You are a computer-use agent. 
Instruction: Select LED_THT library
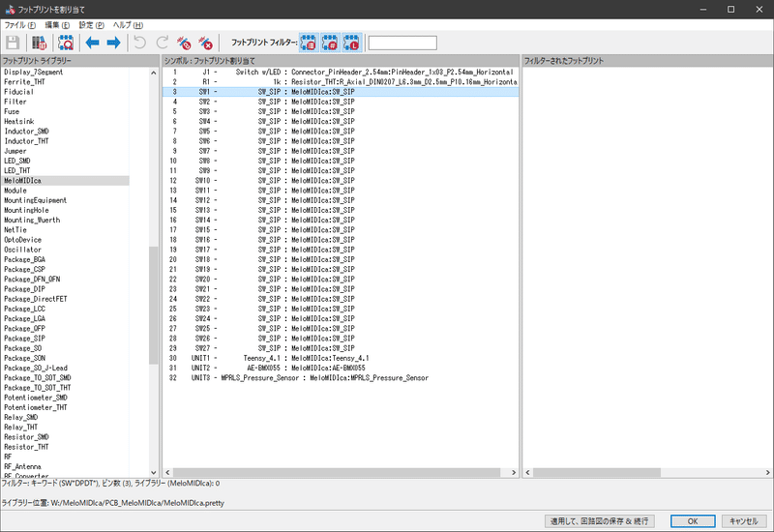tap(17, 171)
